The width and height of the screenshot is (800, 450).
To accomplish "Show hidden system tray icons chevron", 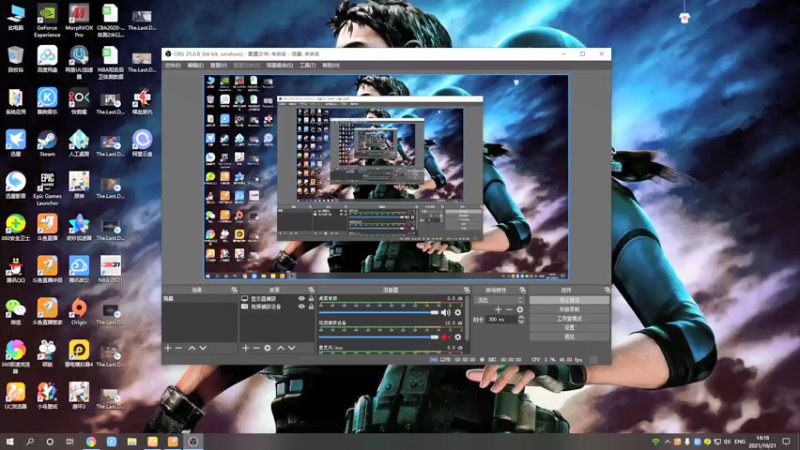I will (667, 442).
